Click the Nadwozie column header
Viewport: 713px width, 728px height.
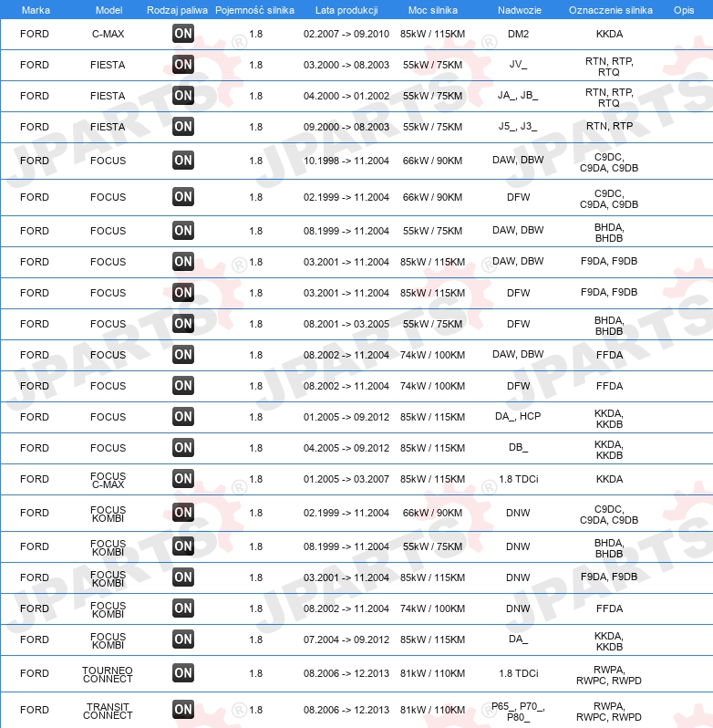click(x=519, y=10)
